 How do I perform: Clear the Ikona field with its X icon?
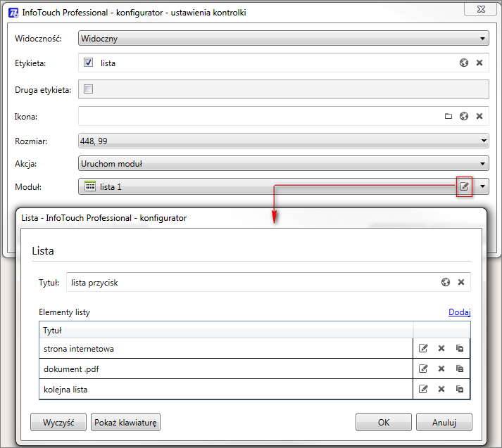tap(479, 116)
